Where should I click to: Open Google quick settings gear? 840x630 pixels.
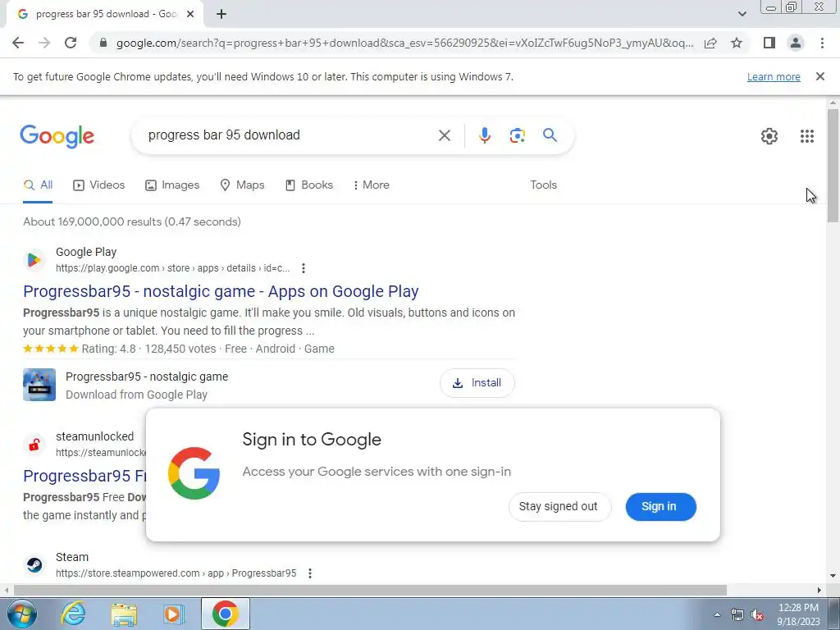[769, 136]
